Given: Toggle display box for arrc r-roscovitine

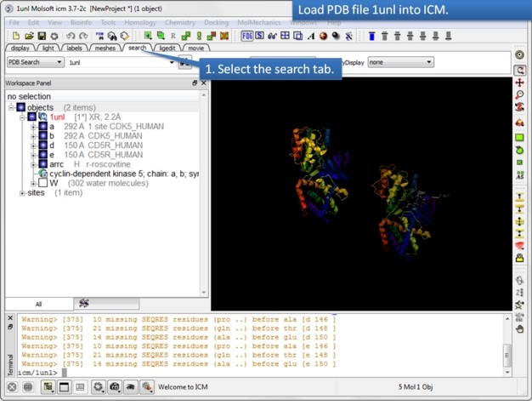Looking at the screenshot, I should coord(42,164).
